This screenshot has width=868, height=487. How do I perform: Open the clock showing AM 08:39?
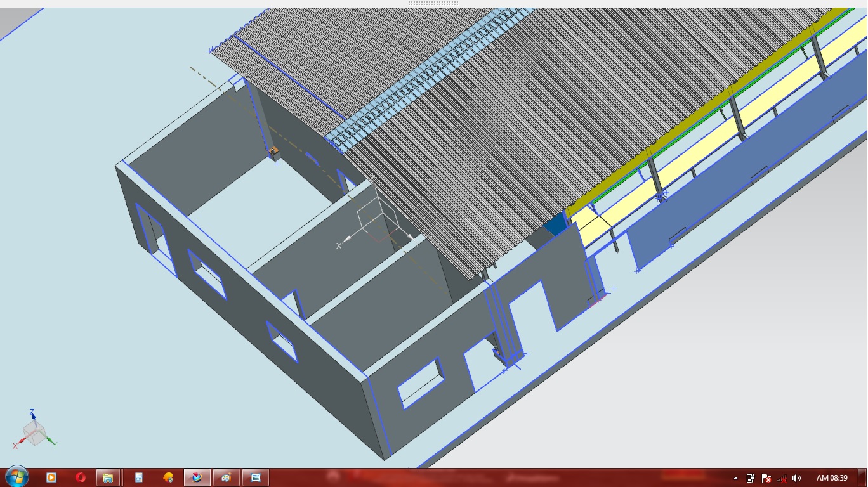832,478
